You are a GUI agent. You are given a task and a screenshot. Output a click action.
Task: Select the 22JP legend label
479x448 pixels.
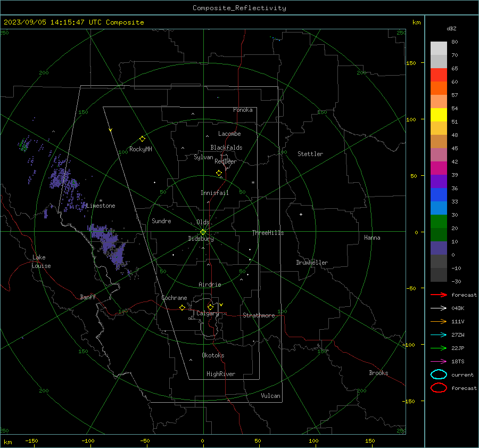(x=458, y=348)
